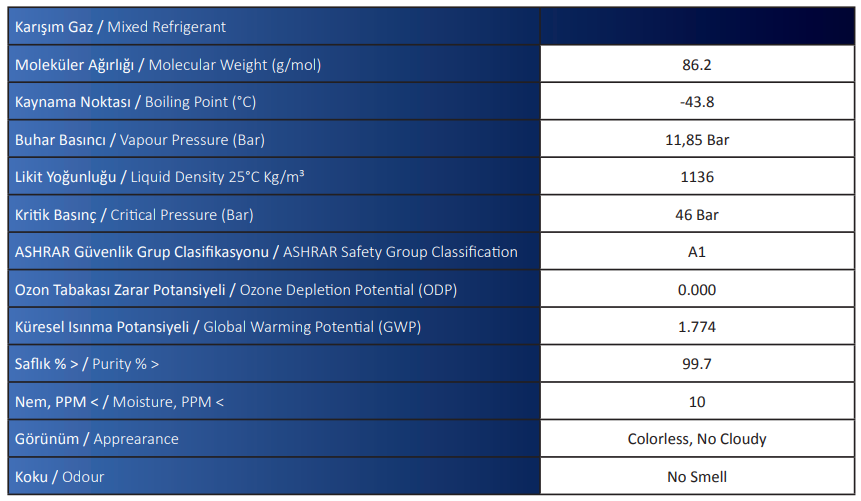Select the 0.000 ODP value
Viewport: 861px width, 501px height.
[697, 290]
